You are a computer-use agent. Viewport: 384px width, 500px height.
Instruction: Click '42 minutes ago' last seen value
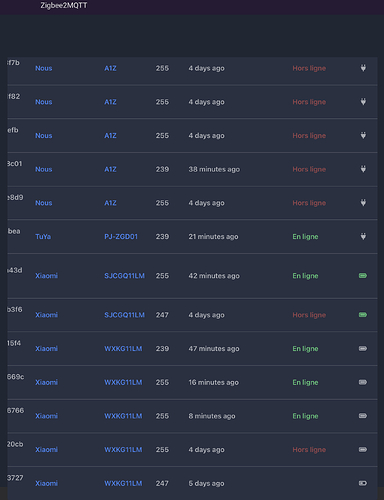(x=214, y=276)
